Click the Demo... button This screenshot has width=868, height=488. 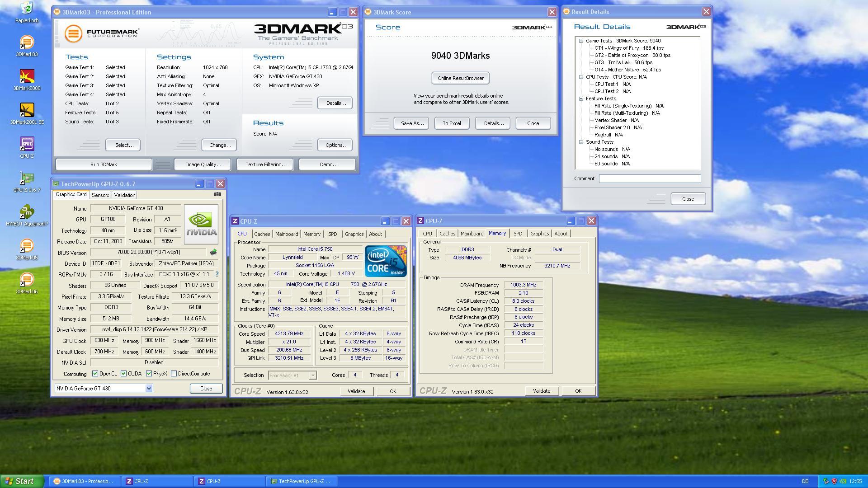(x=328, y=164)
